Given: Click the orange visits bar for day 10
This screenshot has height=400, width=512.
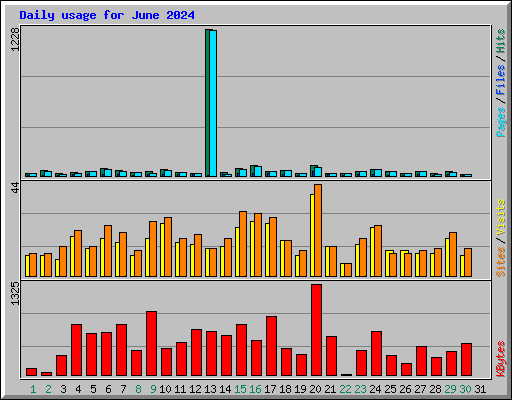Looking at the screenshot, I should (168, 247).
